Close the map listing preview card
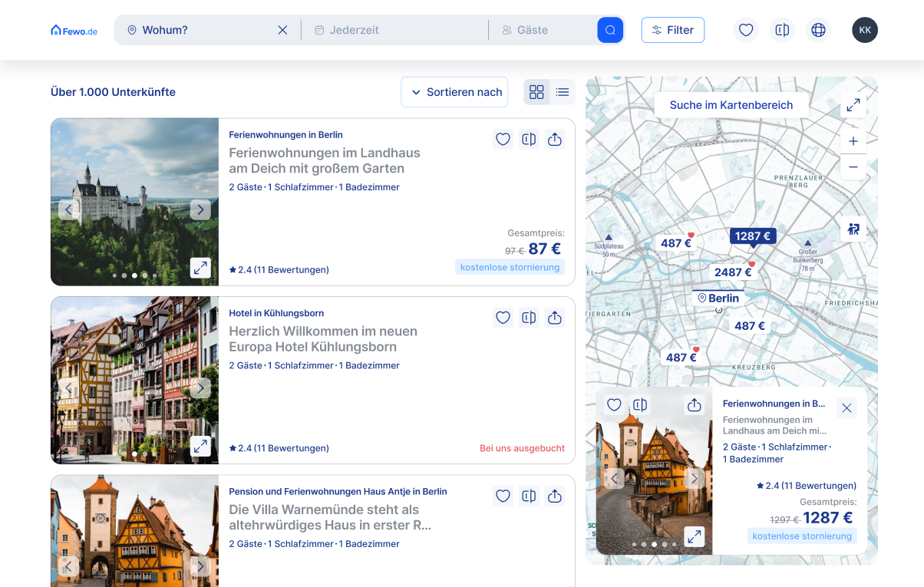The height and width of the screenshot is (587, 924). pyautogui.click(x=846, y=408)
